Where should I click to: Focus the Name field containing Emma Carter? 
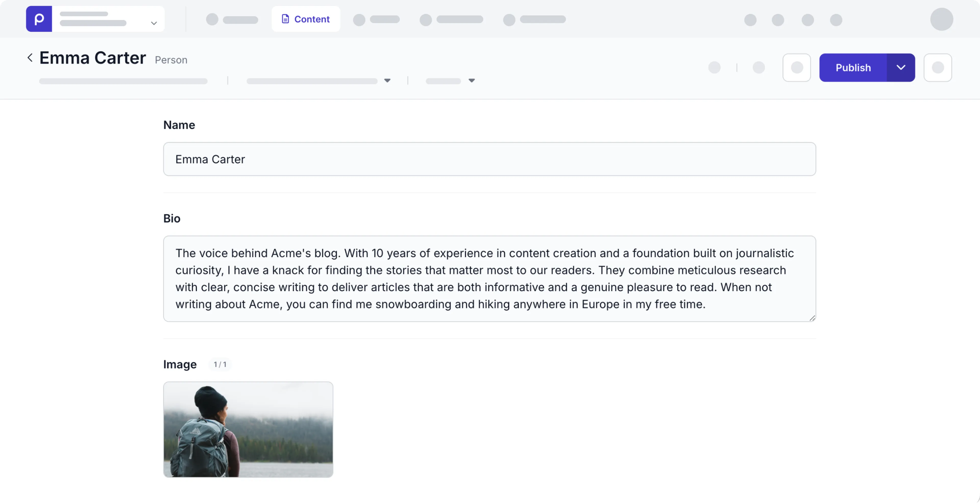tap(489, 159)
